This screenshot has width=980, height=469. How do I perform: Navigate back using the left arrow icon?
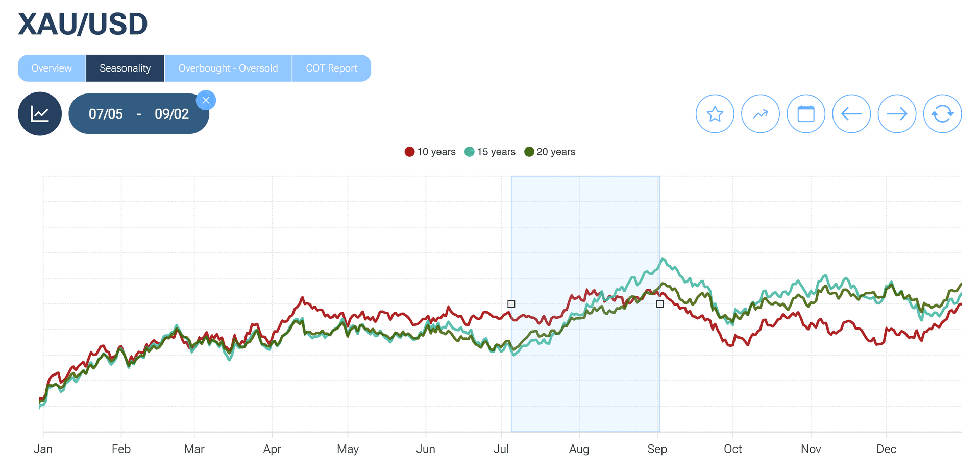click(x=851, y=113)
